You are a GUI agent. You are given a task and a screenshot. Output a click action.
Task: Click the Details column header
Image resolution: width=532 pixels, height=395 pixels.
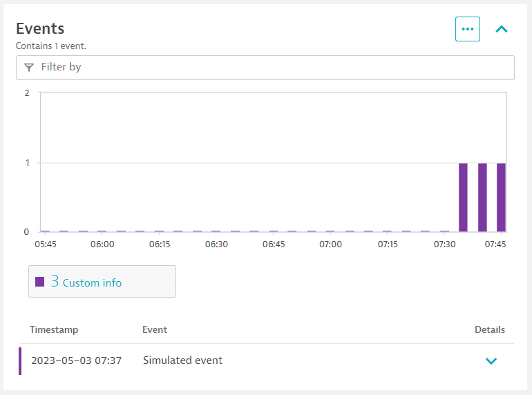click(490, 329)
